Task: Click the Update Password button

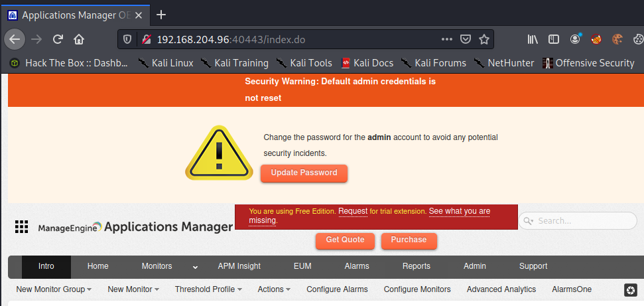Action: pyautogui.click(x=304, y=173)
